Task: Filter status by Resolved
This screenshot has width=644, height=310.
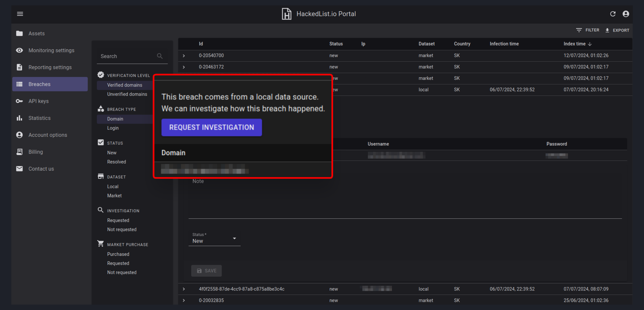Action: tap(116, 162)
